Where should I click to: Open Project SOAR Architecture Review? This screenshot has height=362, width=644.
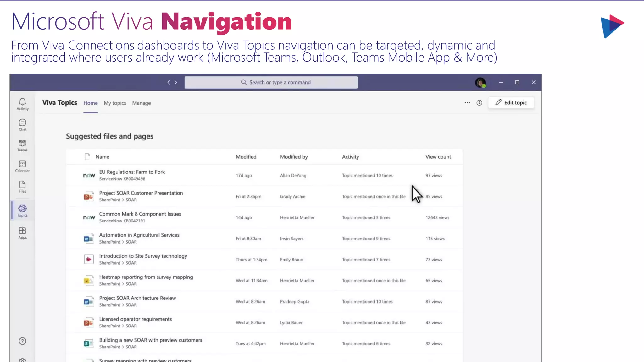coord(137,298)
